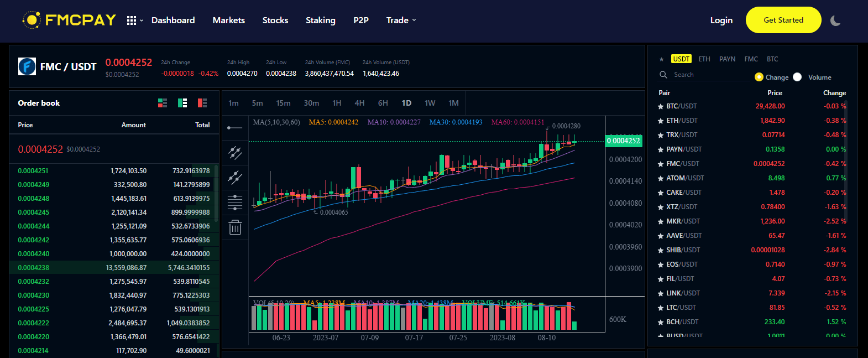Favorite the XTZ/USDT pair star
The image size is (868, 358).
(x=661, y=207)
